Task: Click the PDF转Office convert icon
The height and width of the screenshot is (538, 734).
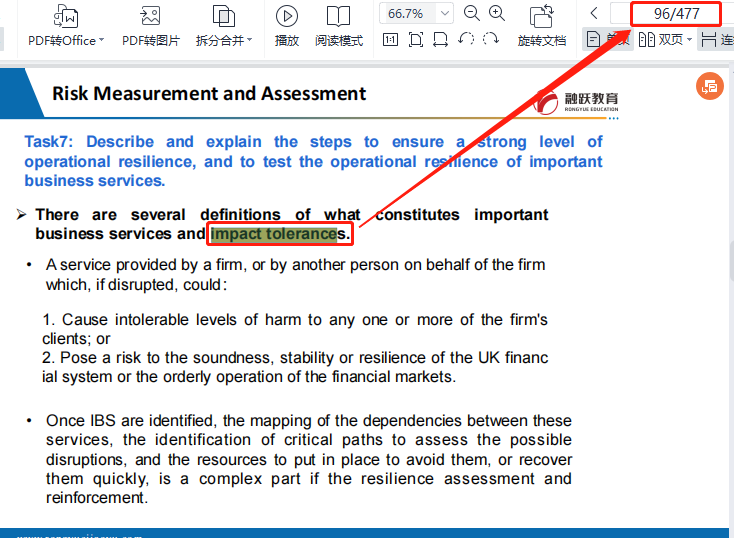Action: coord(66,16)
